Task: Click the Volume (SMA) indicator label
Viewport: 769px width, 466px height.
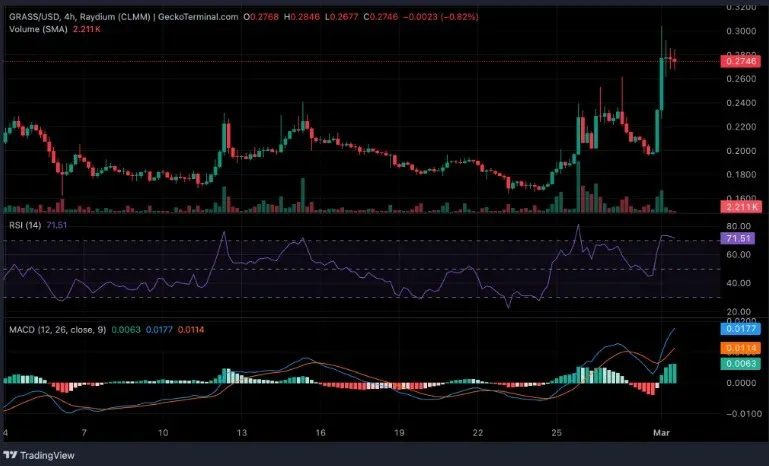Action: (38, 29)
